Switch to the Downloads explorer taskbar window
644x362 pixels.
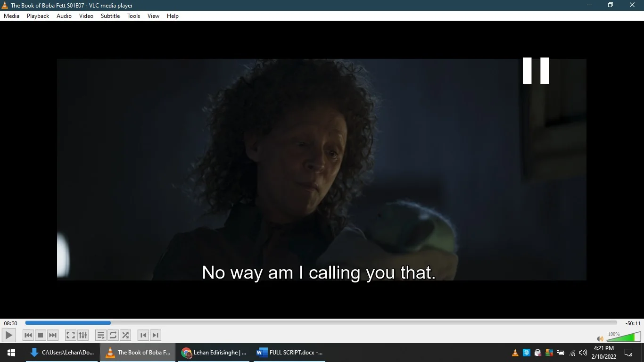(62, 353)
